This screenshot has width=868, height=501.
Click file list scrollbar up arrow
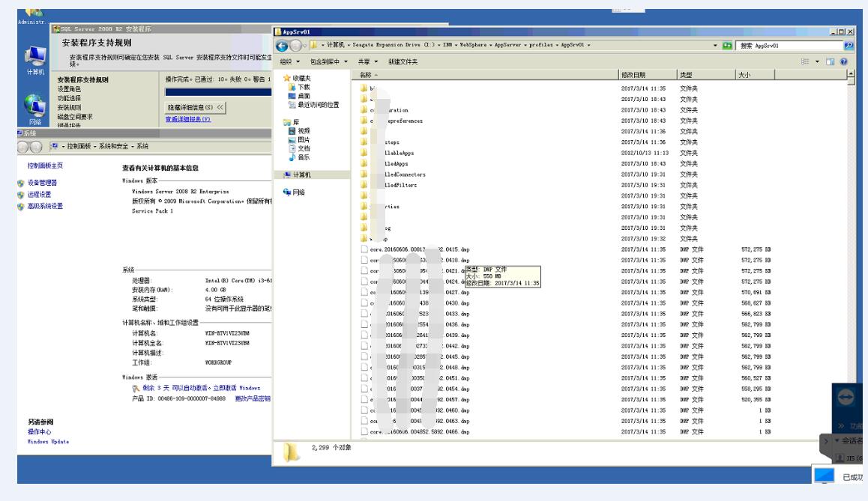point(851,74)
